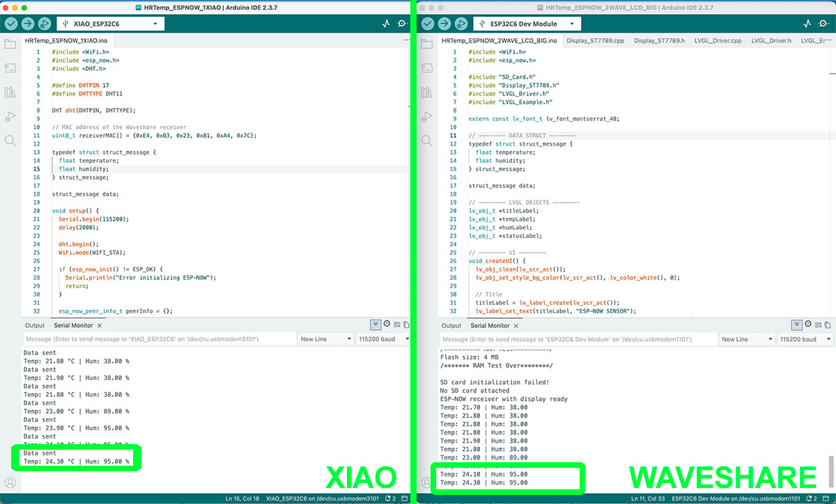This screenshot has height=504, width=836.
Task: Toggle autoscroll in the right Waveshare serial monitor
Action: coord(797,324)
